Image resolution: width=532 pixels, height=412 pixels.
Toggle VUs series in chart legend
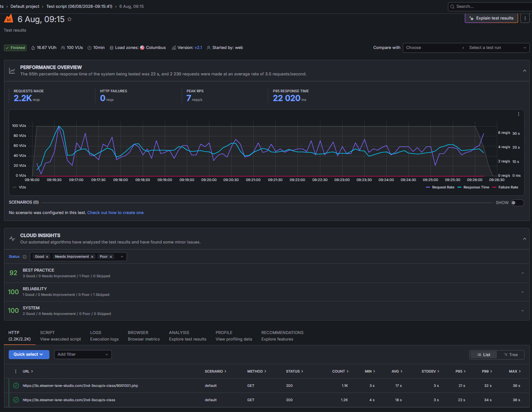(x=20, y=187)
